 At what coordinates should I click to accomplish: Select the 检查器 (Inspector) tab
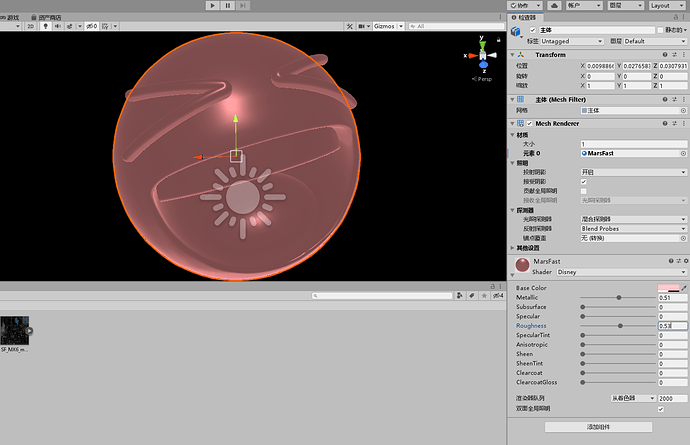(526, 18)
